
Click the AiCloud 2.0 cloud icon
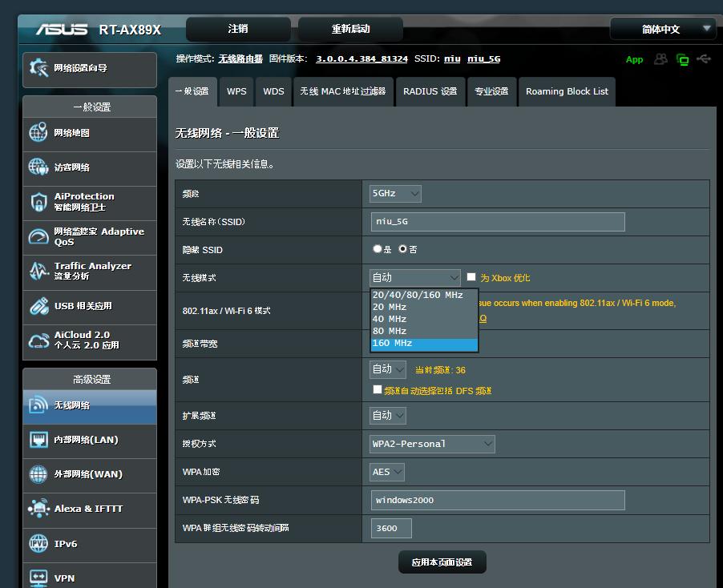point(38,340)
